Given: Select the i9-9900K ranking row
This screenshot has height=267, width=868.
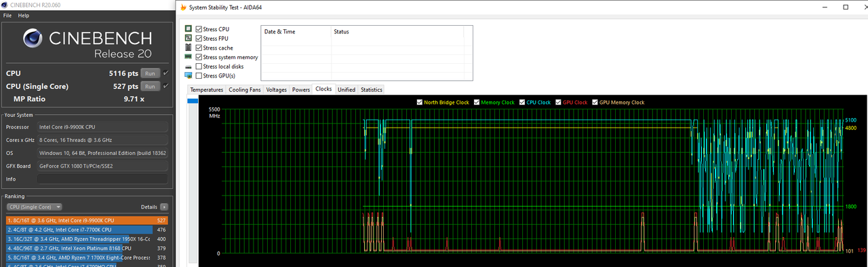Looking at the screenshot, I should tap(87, 220).
